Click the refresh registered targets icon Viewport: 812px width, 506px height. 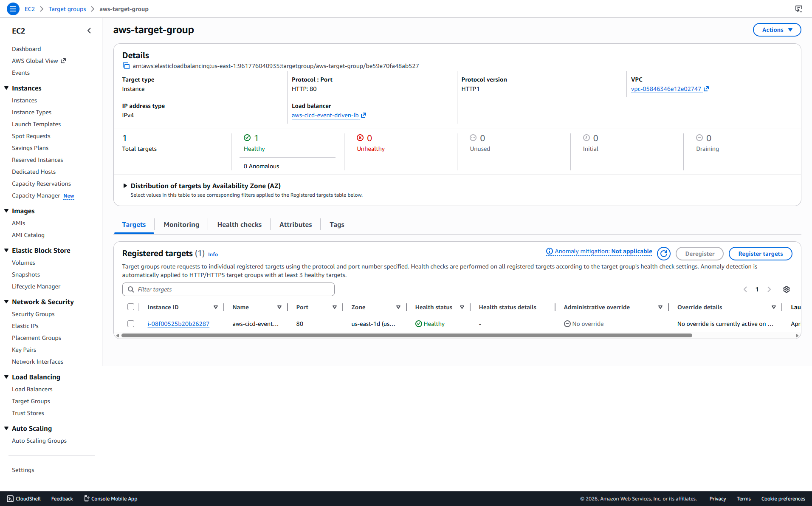664,254
